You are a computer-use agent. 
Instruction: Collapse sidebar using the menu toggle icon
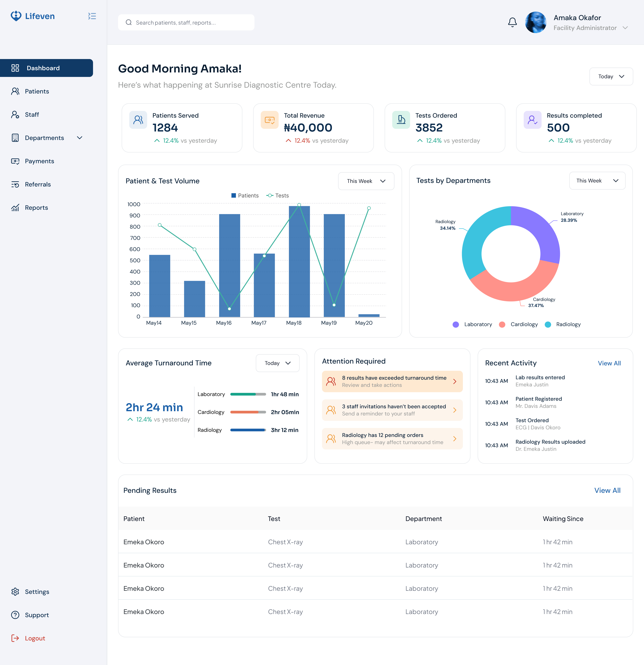pos(92,16)
